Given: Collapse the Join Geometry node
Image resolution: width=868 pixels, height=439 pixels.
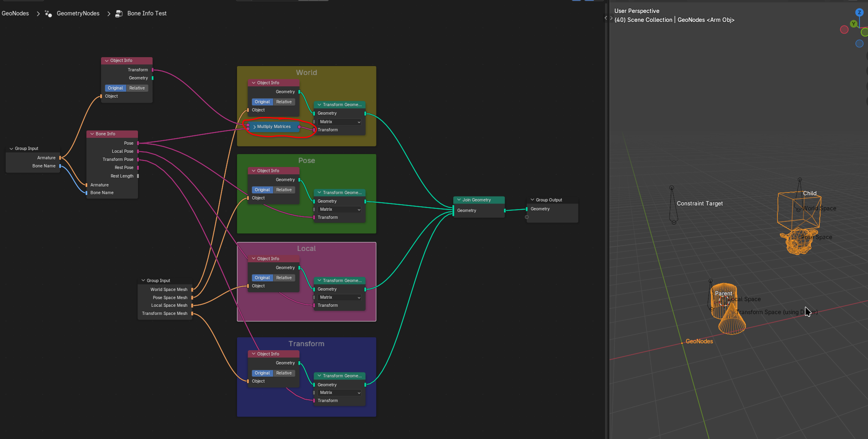Looking at the screenshot, I should [x=459, y=200].
